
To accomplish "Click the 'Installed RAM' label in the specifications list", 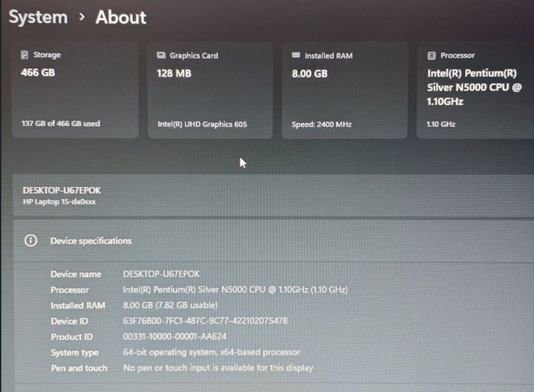I will (x=78, y=306).
